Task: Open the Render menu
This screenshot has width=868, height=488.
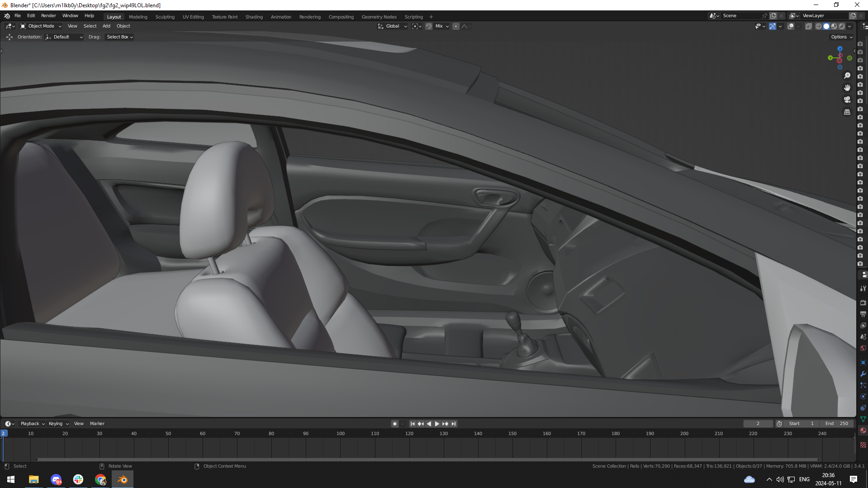Action: (x=48, y=16)
